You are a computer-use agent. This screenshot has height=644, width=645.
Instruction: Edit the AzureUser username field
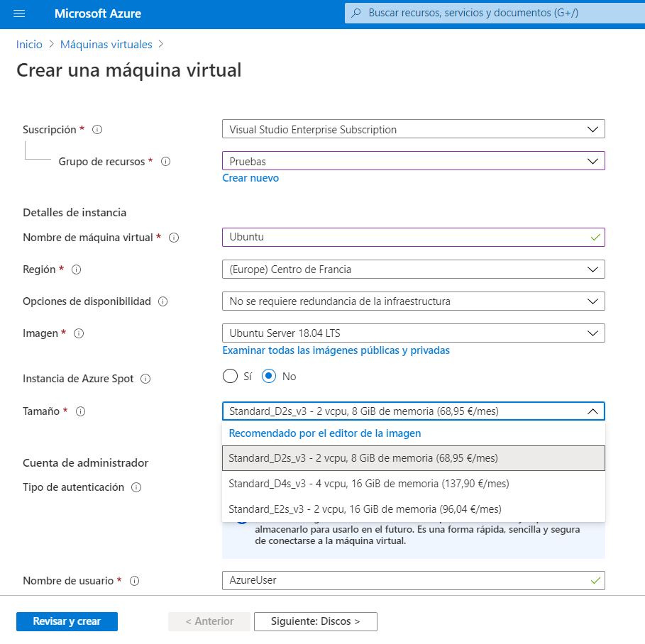click(x=414, y=580)
